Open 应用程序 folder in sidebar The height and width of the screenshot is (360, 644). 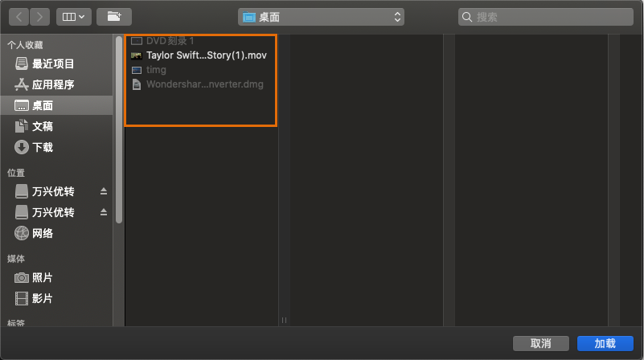click(53, 85)
